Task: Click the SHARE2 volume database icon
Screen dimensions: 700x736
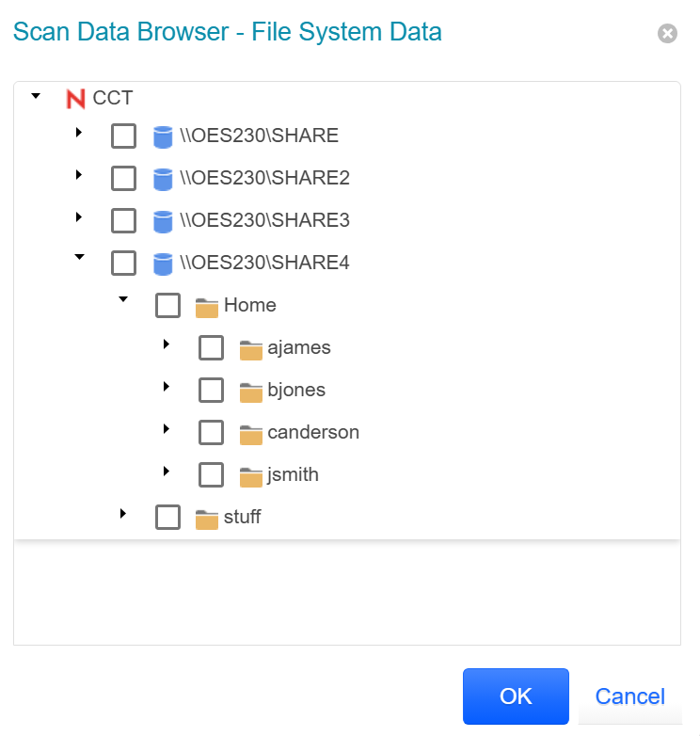Action: (163, 179)
